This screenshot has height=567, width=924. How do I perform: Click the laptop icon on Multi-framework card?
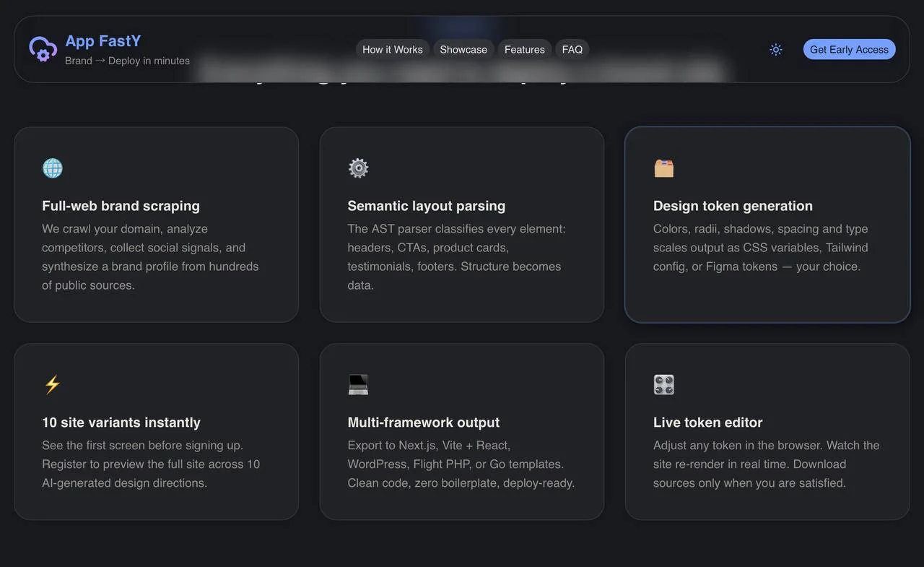tap(358, 385)
